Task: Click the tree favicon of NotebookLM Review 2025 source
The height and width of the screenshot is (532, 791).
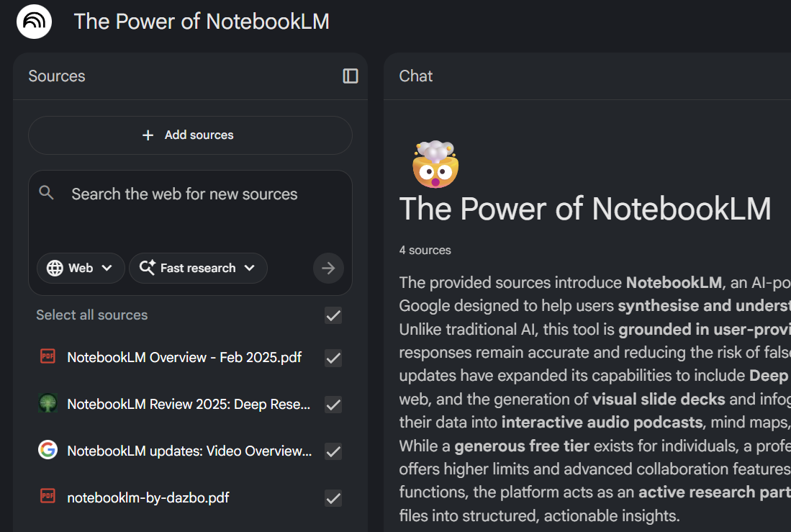Action: (48, 403)
